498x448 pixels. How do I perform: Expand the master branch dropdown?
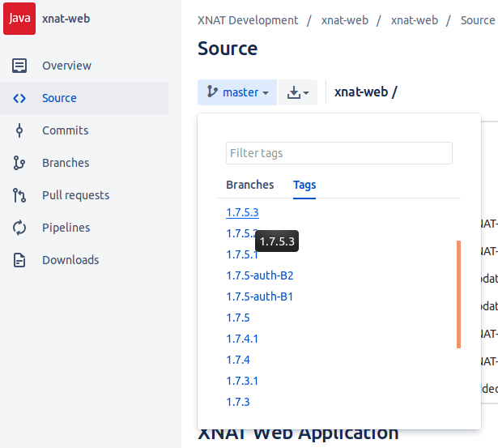[237, 92]
